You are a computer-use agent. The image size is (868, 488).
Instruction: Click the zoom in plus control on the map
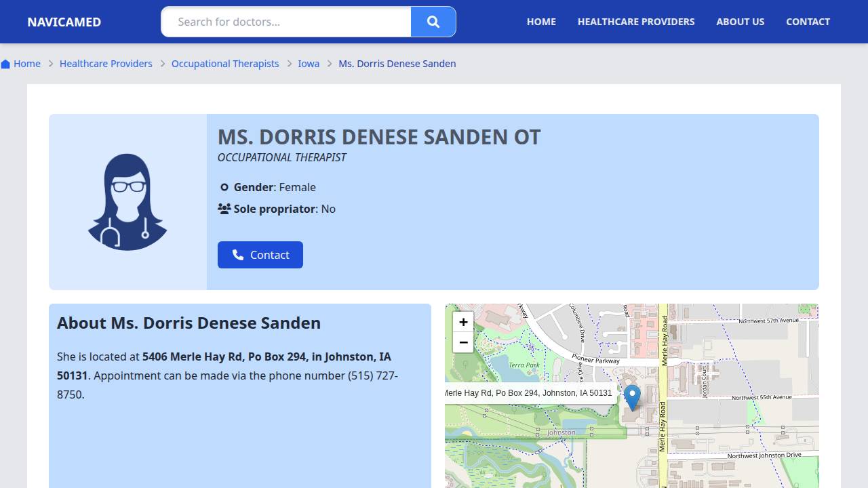point(463,322)
